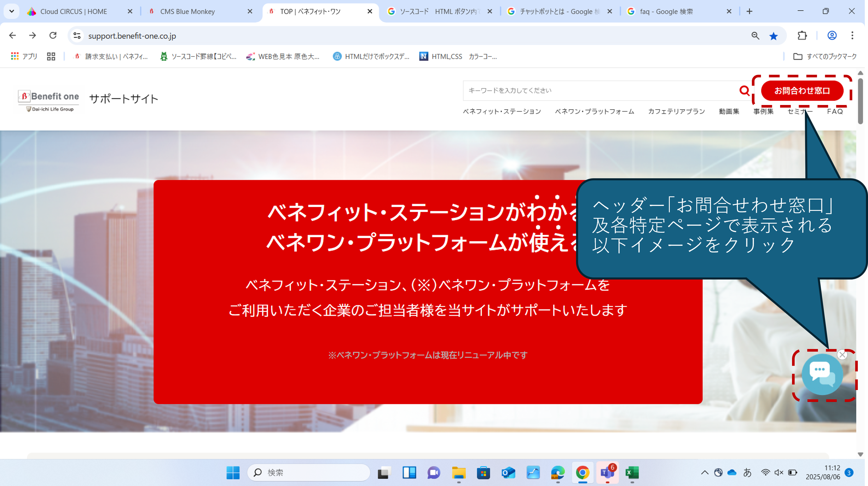Go forward one page
The height and width of the screenshot is (486, 868).
click(x=32, y=35)
